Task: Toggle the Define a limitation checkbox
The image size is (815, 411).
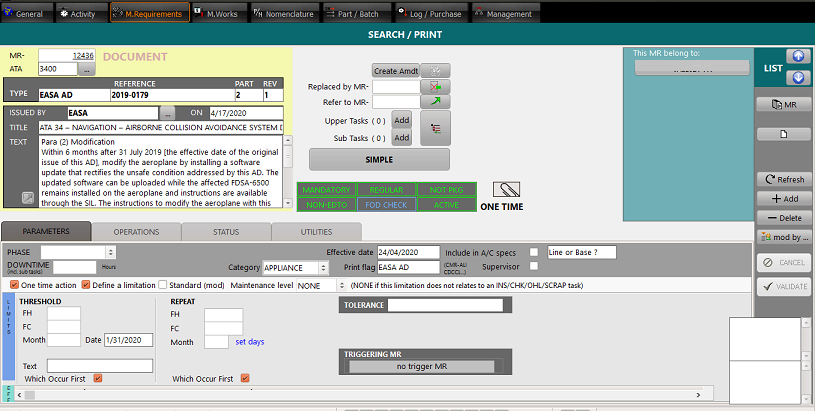Action: [86, 285]
